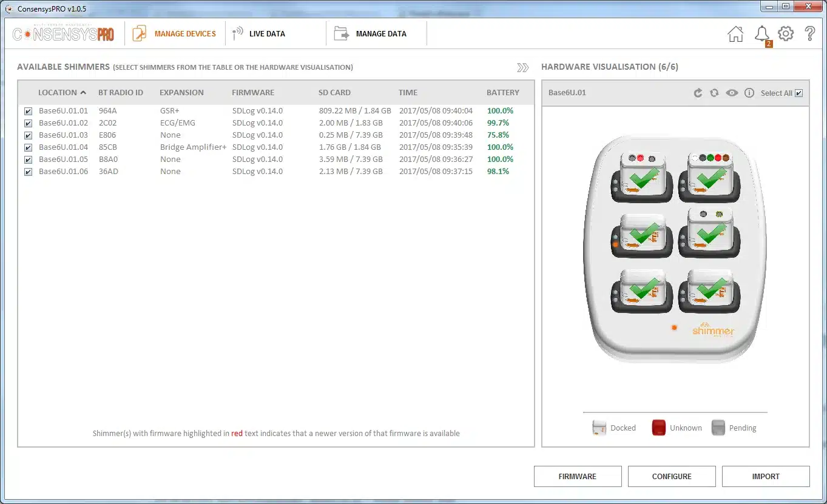Click the 75.8% battery value
Screen dimensions: 827x504
[498, 135]
